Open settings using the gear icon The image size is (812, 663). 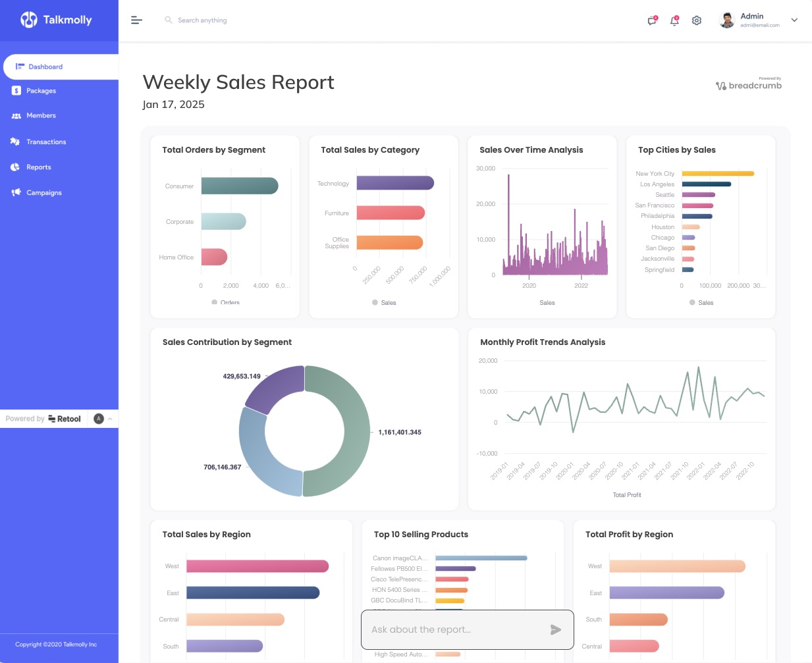pyautogui.click(x=696, y=20)
